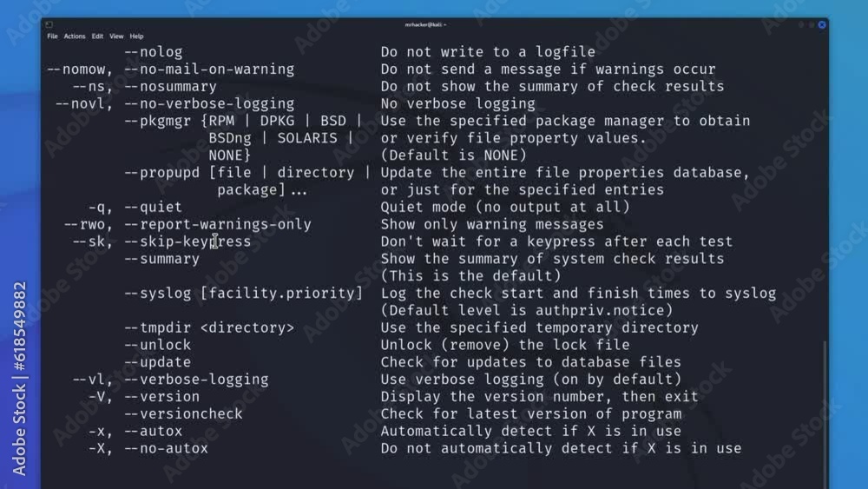Click the --report-warnings-only option text
The width and height of the screenshot is (868, 489).
[218, 224]
